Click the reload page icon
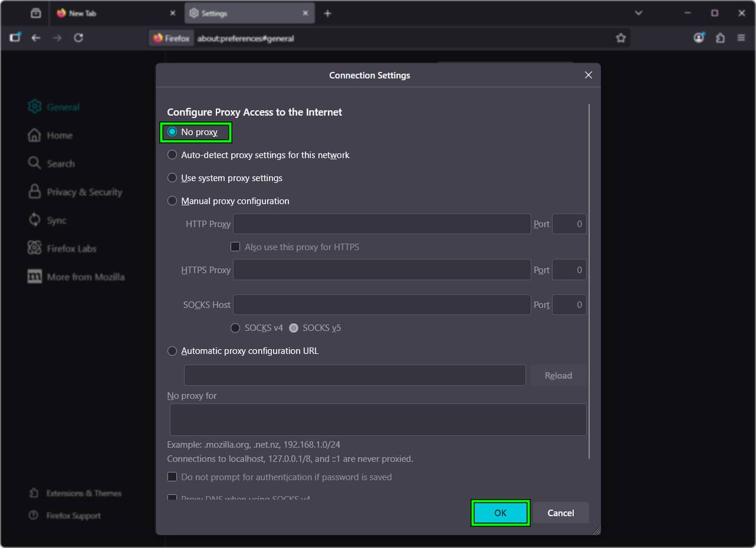 tap(78, 38)
